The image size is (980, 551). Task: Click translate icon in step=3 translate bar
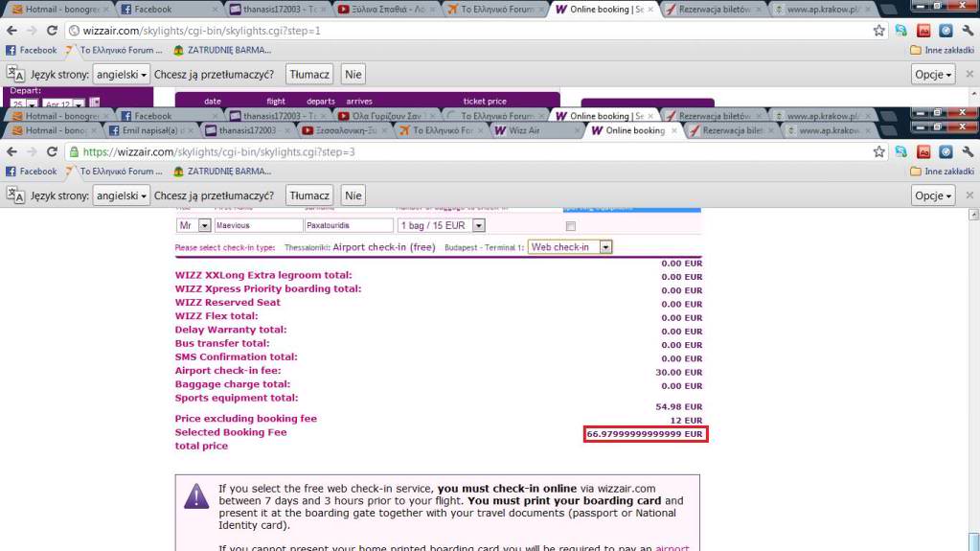[x=15, y=195]
